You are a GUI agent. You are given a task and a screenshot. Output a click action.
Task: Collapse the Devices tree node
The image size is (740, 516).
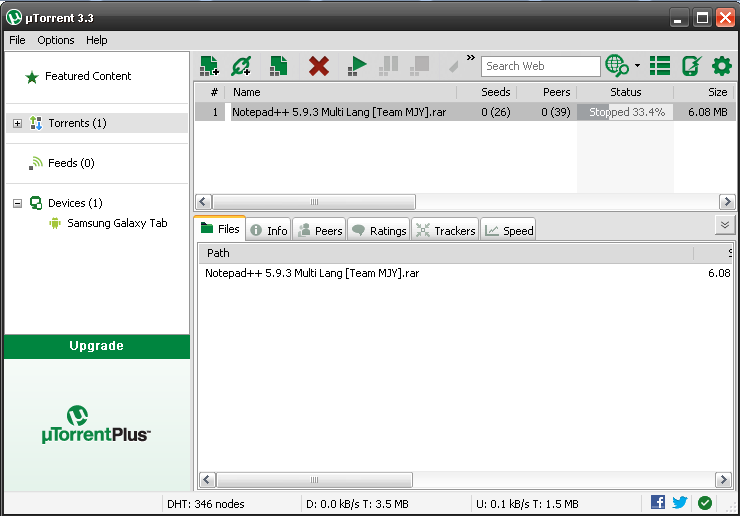17,203
